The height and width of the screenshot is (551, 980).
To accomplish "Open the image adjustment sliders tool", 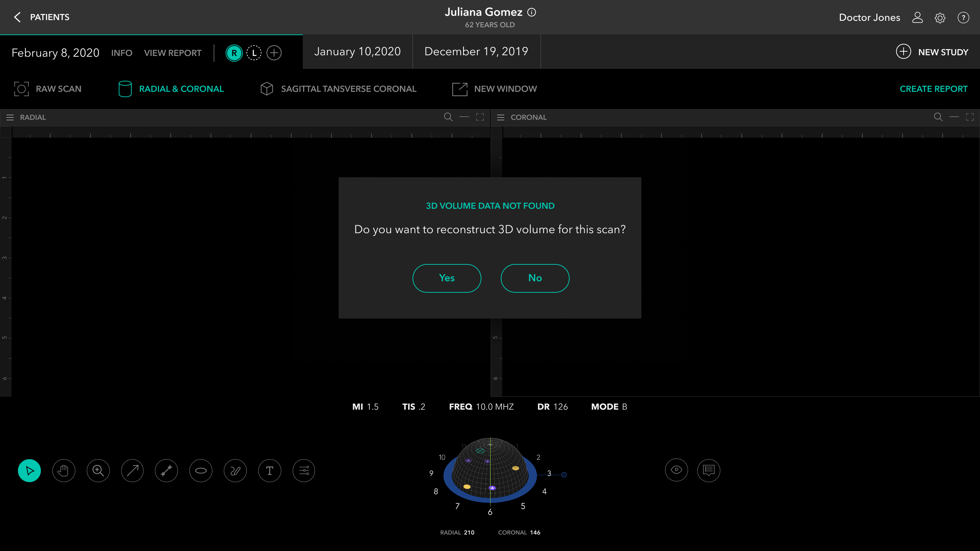I will (x=304, y=471).
